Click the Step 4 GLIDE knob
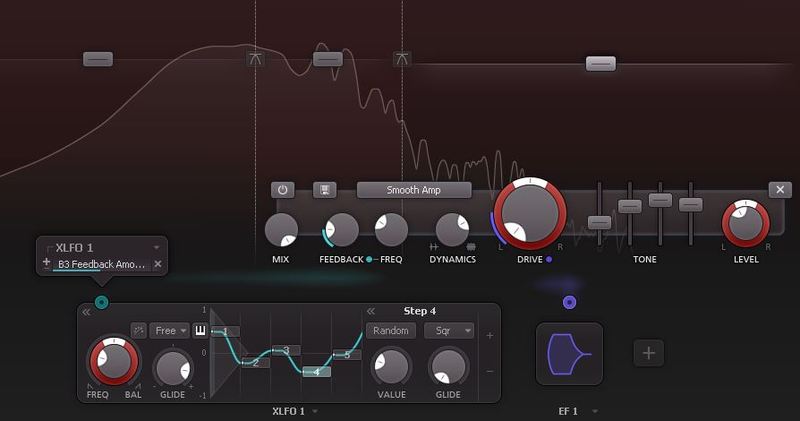The image size is (800, 421). click(x=448, y=367)
